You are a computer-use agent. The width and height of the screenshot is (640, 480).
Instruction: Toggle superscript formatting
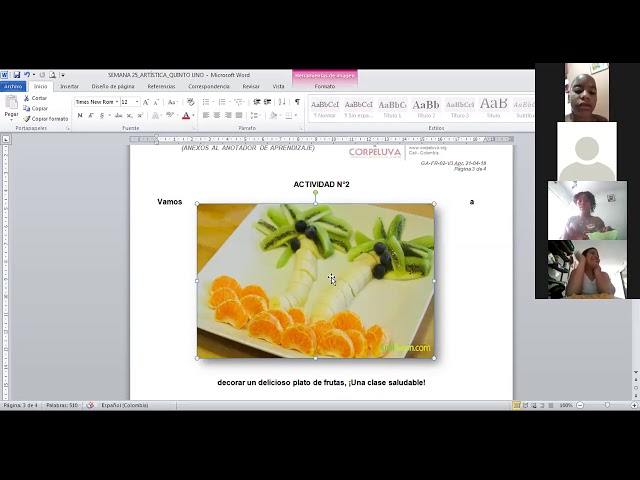[x=140, y=116]
